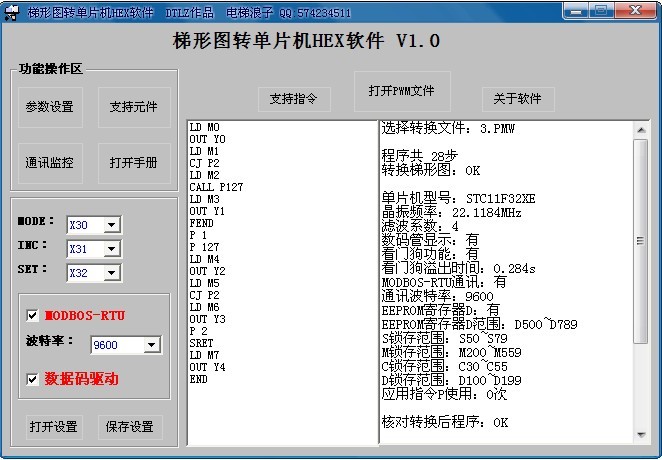The width and height of the screenshot is (662, 460).
Task: Open the 关于软件 about dialog
Action: pyautogui.click(x=517, y=98)
